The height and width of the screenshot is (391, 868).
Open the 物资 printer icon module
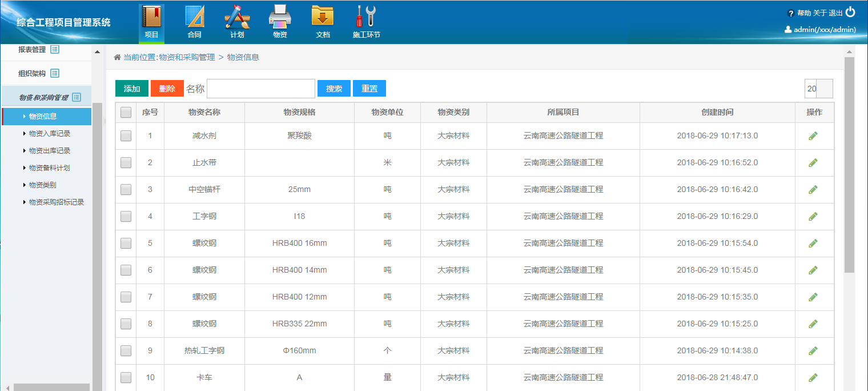pos(280,17)
